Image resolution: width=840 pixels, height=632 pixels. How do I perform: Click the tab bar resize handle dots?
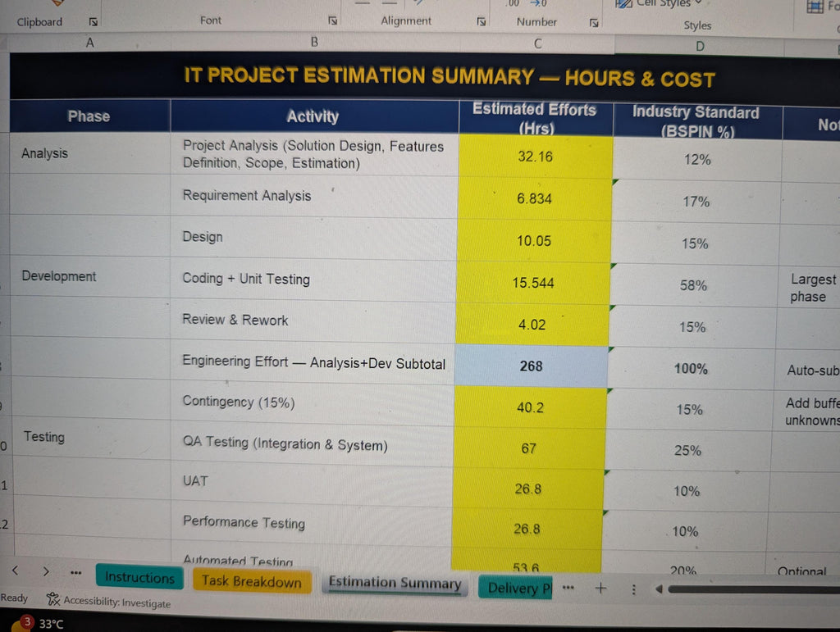634,589
